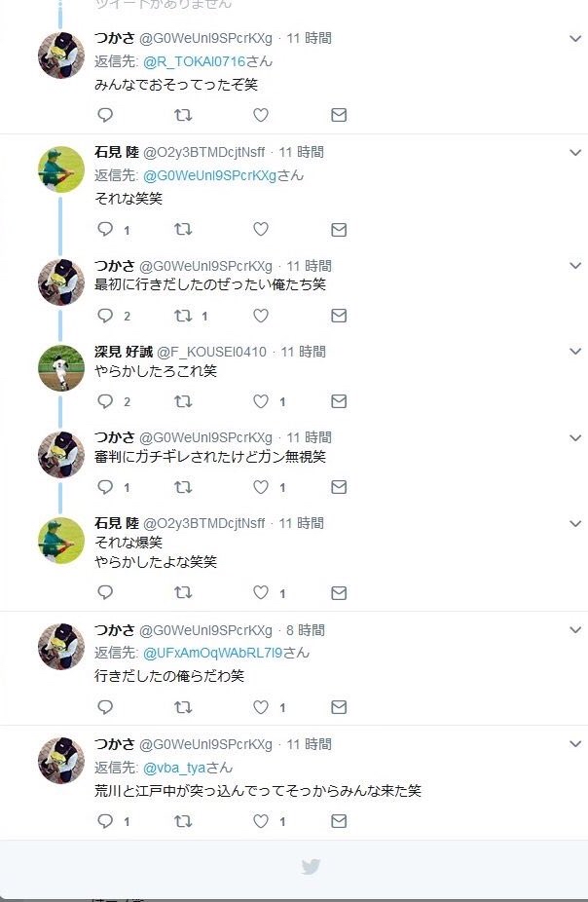588x902 pixels.
Task: Reply to the それな爆笑 tweet
Action: [105, 592]
